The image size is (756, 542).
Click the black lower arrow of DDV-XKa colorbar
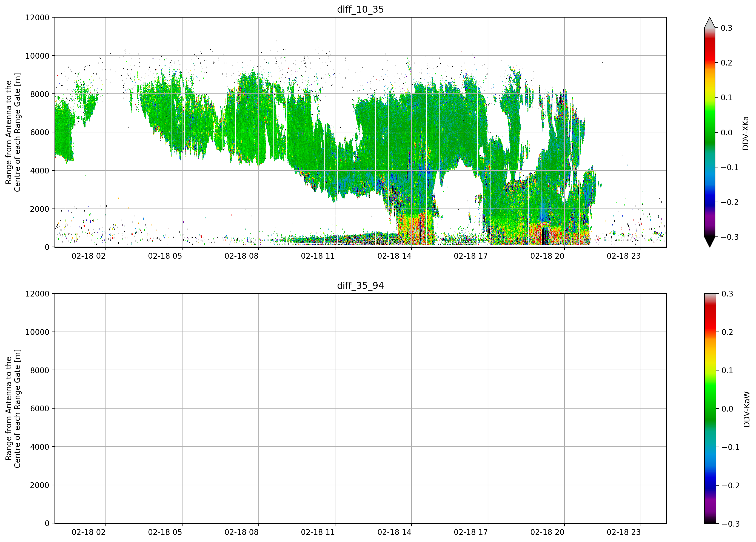(x=710, y=242)
